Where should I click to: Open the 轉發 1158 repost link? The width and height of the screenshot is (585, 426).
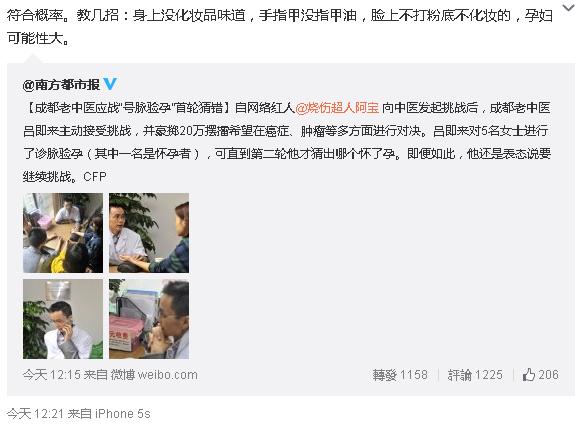point(400,375)
